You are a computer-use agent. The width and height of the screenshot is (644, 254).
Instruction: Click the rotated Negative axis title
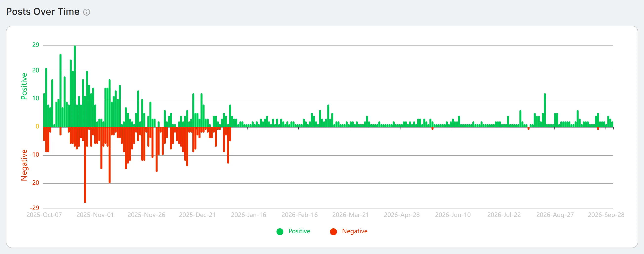24,165
